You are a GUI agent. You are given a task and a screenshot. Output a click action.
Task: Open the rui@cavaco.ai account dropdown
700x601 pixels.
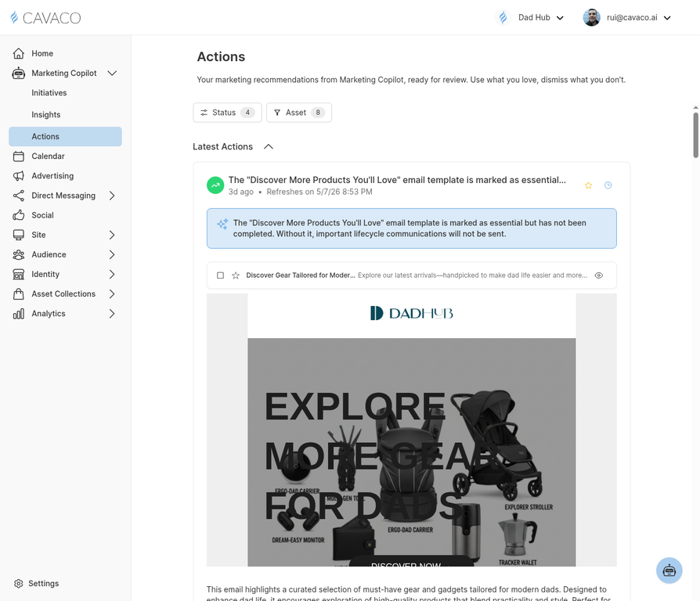(x=627, y=18)
